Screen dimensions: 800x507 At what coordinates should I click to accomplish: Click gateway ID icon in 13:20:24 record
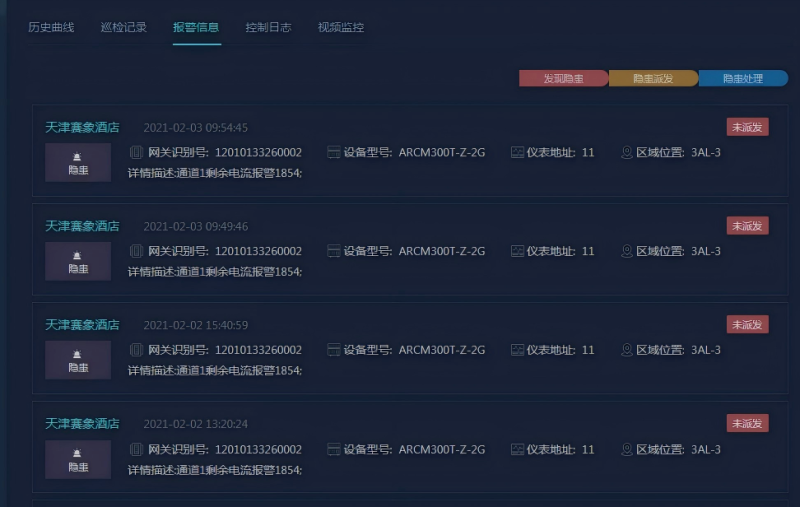(x=136, y=449)
